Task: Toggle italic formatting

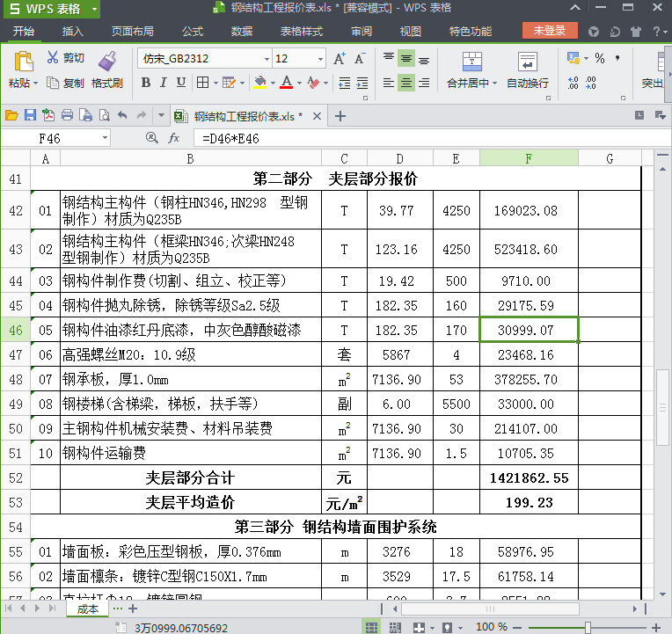Action: click(164, 83)
